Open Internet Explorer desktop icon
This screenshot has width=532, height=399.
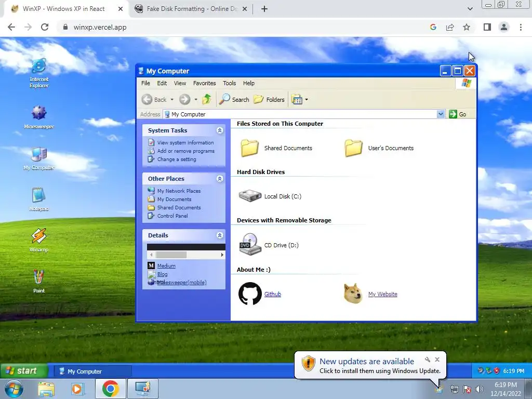[x=39, y=73]
